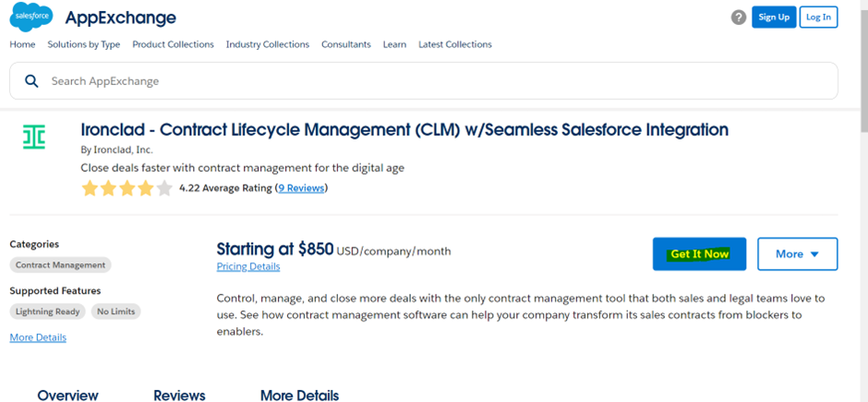The image size is (868, 402).
Task: Select the Overview tab
Action: [x=67, y=395]
